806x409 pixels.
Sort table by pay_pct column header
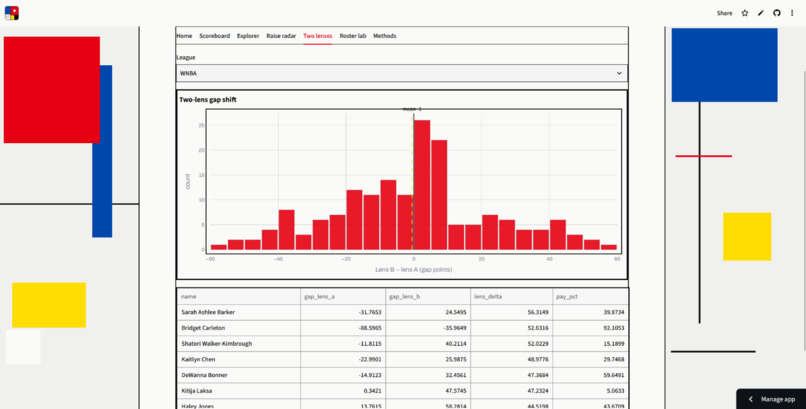pyautogui.click(x=591, y=296)
